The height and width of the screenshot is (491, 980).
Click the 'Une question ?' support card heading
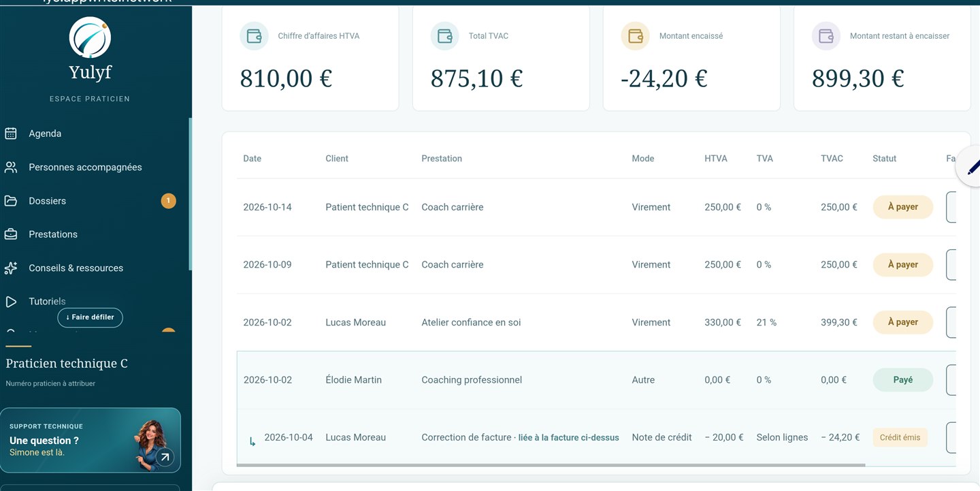44,441
